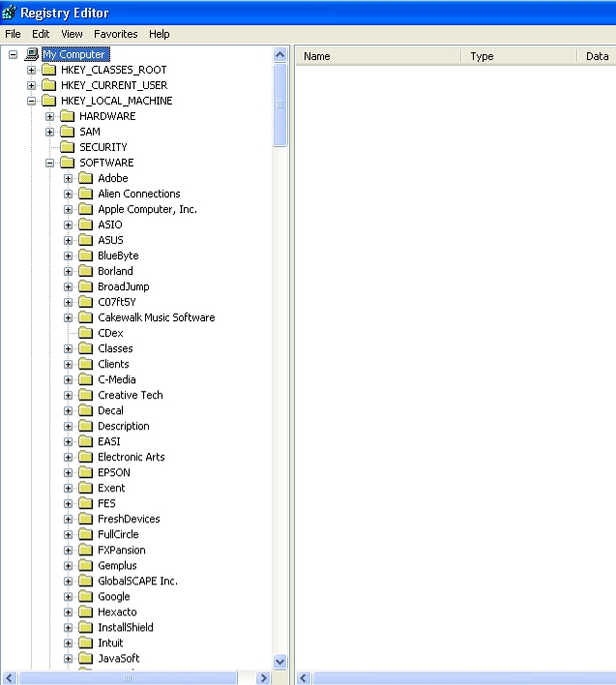This screenshot has height=685, width=616.
Task: Click the Registry Editor title bar icon
Action: click(x=9, y=13)
